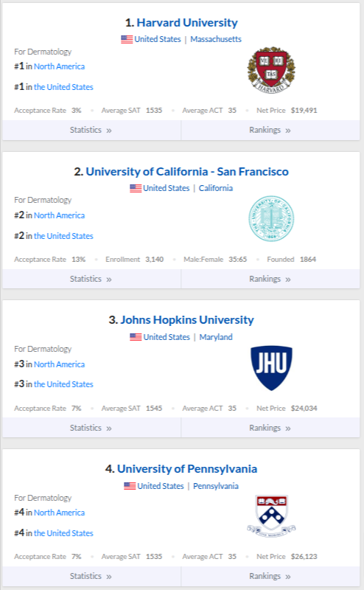
Task: Open Rankings tab of Harvard University card
Action: (270, 131)
